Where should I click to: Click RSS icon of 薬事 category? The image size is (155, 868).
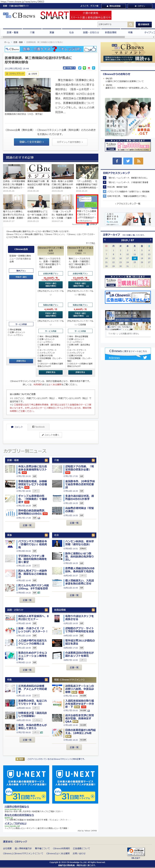point(46,535)
